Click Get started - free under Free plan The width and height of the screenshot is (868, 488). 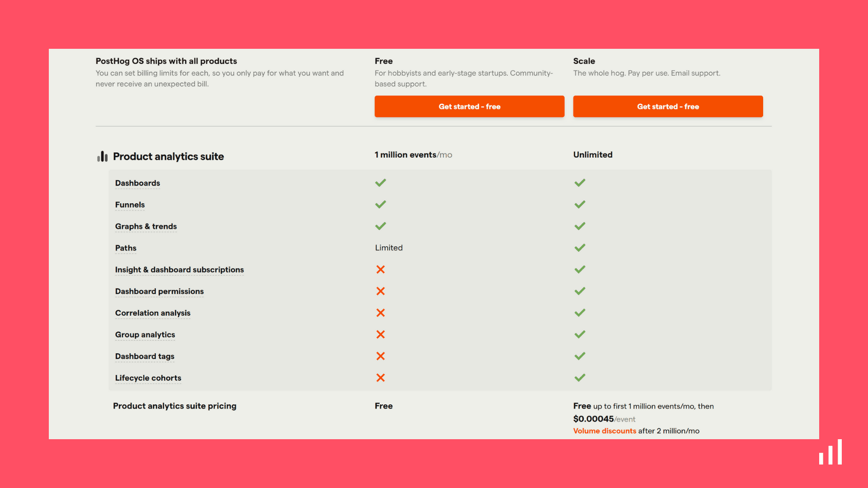click(x=469, y=107)
